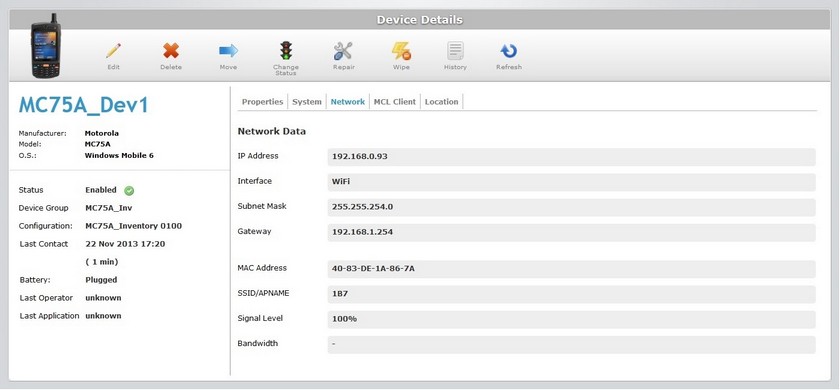The height and width of the screenshot is (390, 840).
Task: Switch to the Properties tab
Action: 262,102
